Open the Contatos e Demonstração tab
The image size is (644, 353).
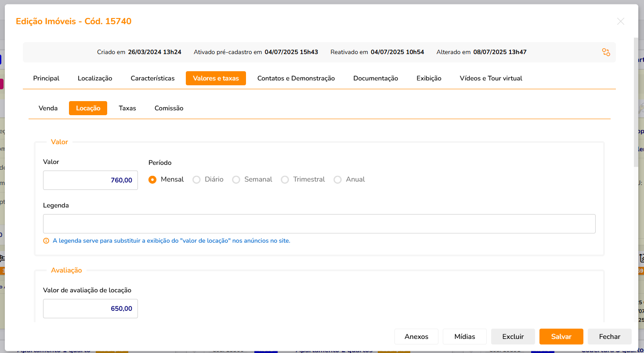pos(296,78)
